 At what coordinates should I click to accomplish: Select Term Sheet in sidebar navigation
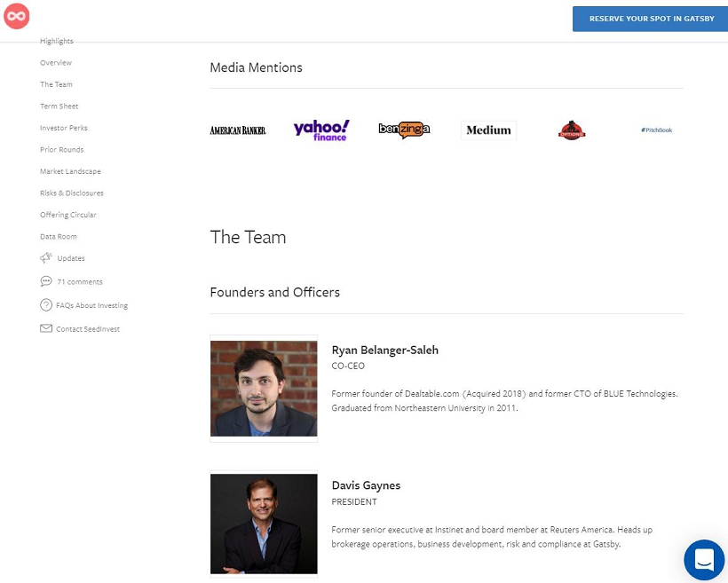[x=59, y=106]
